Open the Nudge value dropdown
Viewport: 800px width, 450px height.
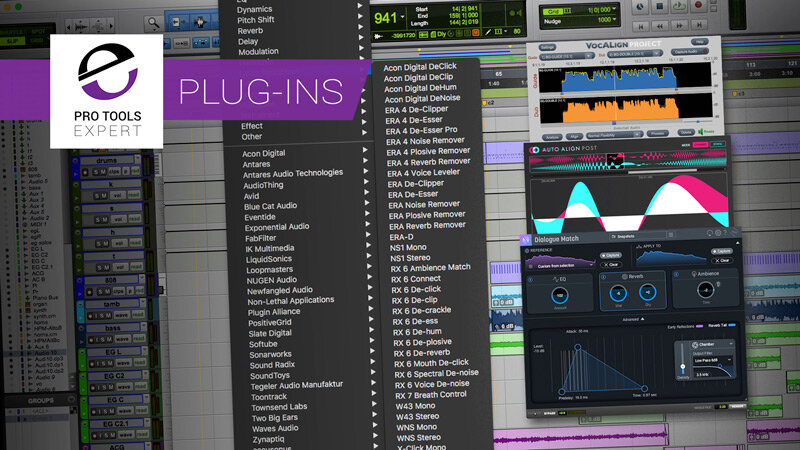pos(614,19)
